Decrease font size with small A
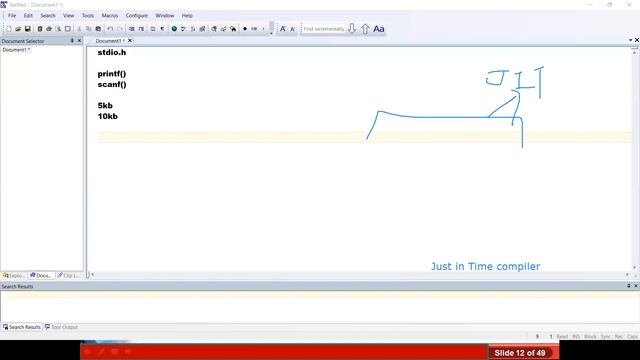 (x=292, y=29)
